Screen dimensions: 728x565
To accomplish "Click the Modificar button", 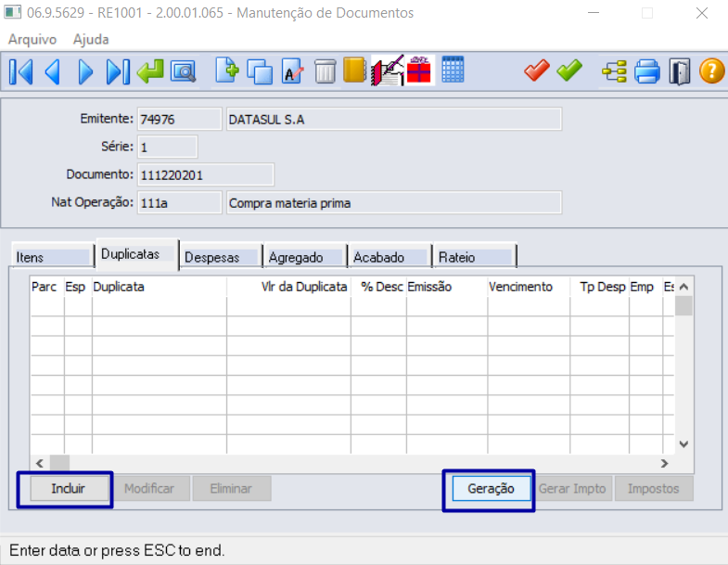I will click(149, 488).
